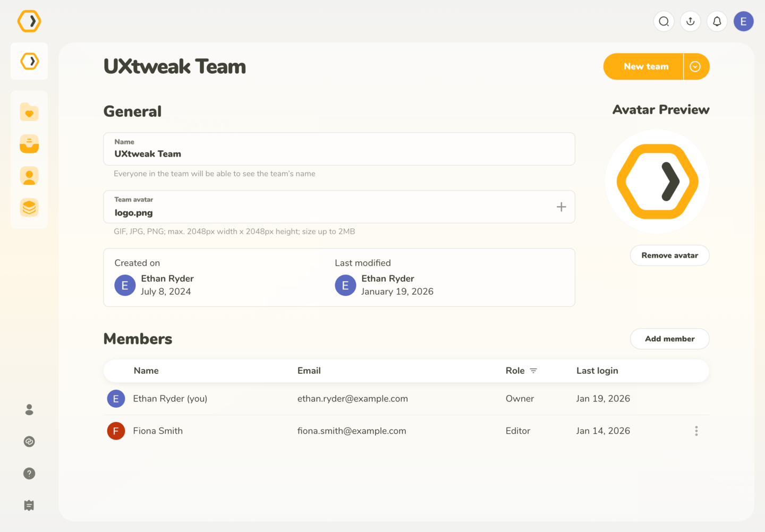Open the inbox drawer sidebar icon
765x532 pixels.
click(29, 144)
